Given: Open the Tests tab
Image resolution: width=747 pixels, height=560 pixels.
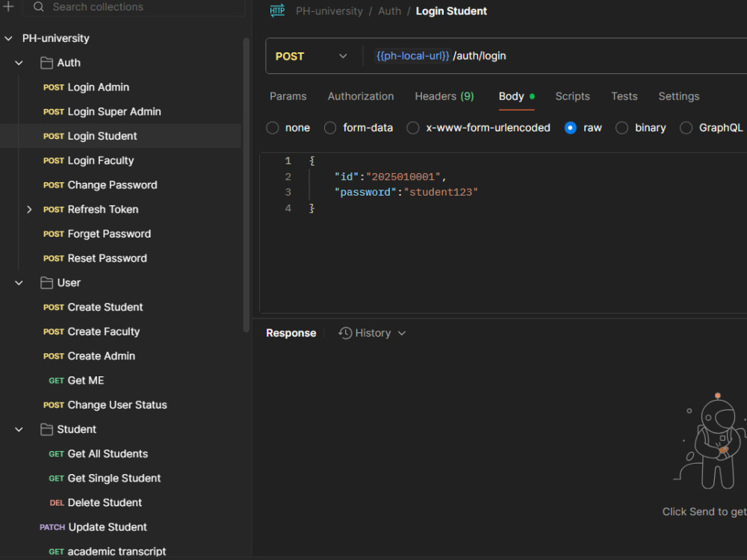Looking at the screenshot, I should [624, 96].
